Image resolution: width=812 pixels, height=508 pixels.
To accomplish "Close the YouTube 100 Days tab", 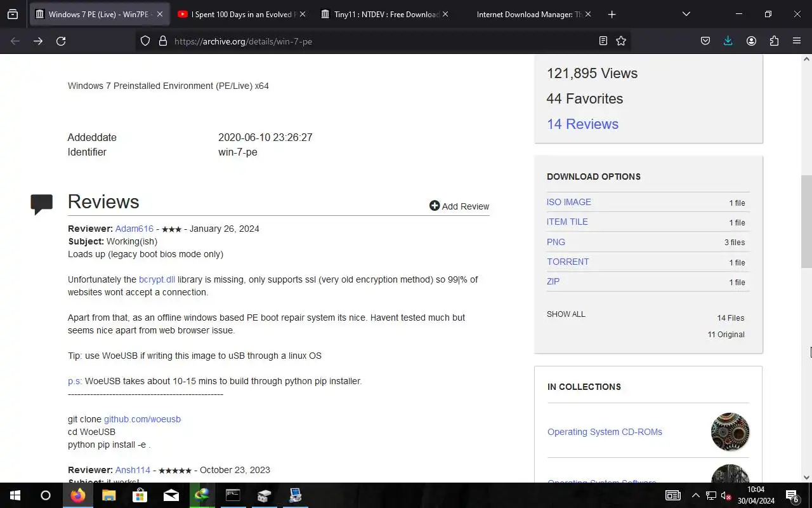I will coord(302,14).
